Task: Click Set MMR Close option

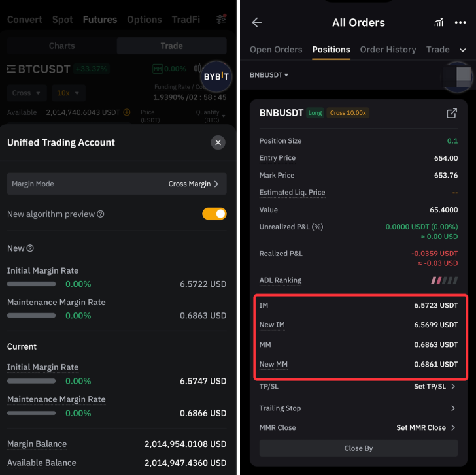Action: (426, 428)
